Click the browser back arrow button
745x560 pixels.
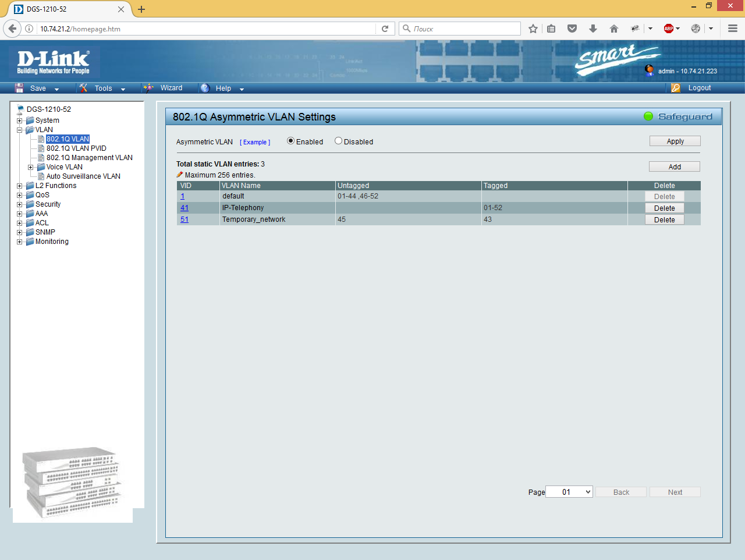click(12, 29)
